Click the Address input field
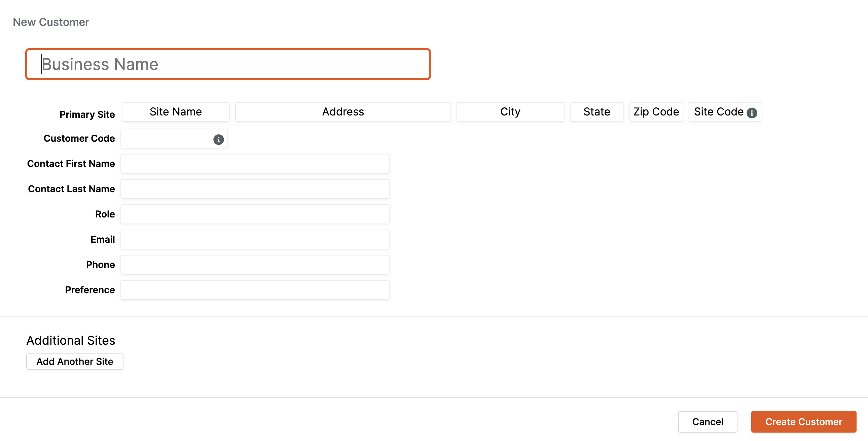Image resolution: width=868 pixels, height=441 pixels. [x=343, y=112]
